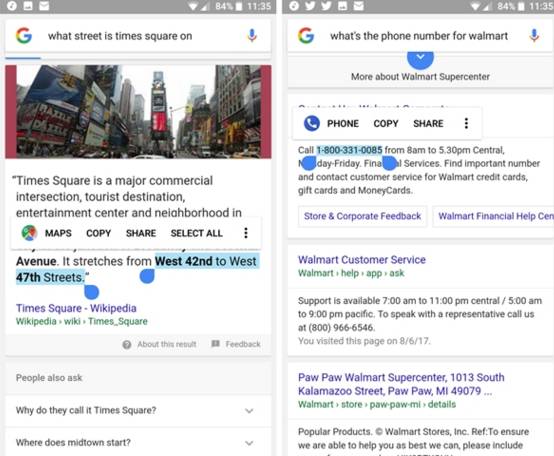Click Google logo in Walmart search bar
The width and height of the screenshot is (554, 456).
point(306,36)
